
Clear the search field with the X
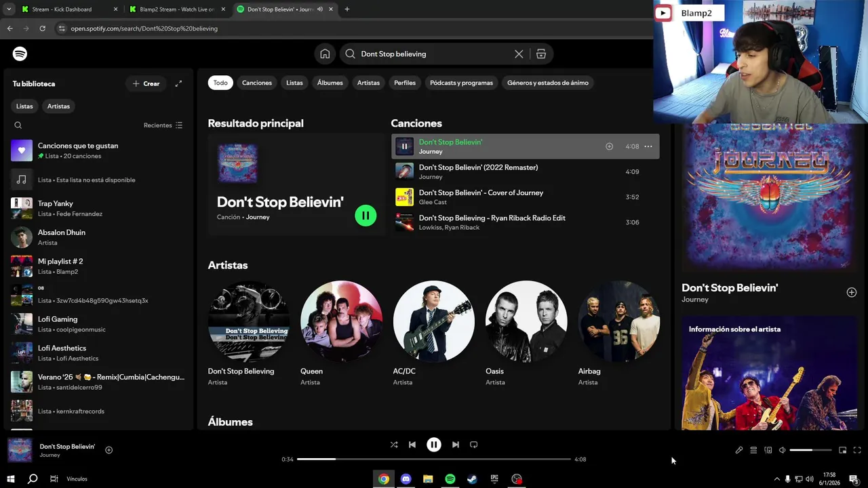519,54
